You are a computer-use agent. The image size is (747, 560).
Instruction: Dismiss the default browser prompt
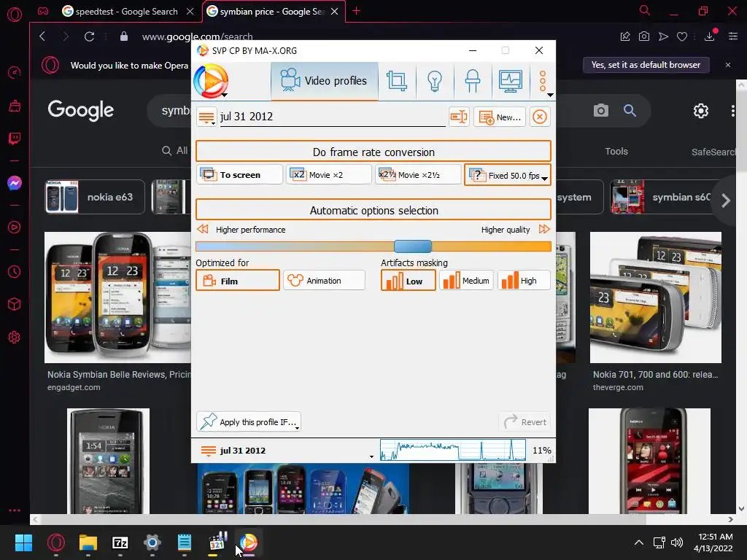pos(728,65)
